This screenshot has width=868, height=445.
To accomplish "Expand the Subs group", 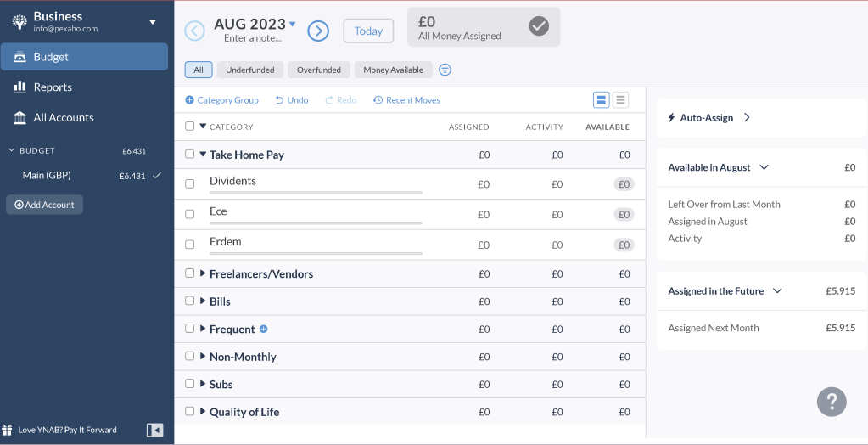I will click(203, 384).
